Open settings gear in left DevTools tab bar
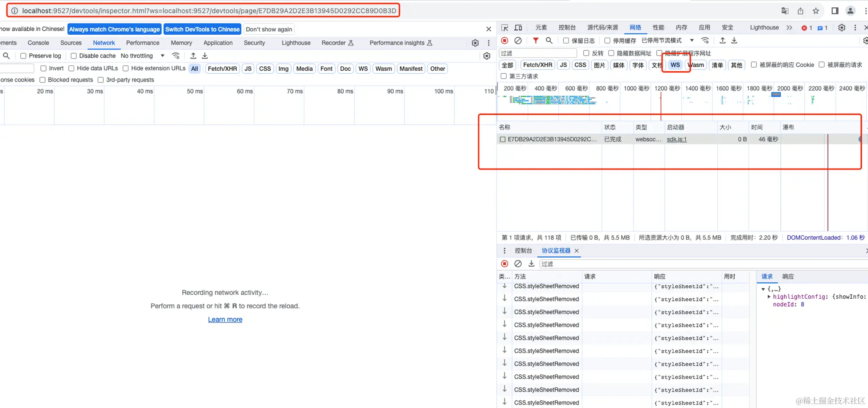This screenshot has height=408, width=868. coord(475,43)
